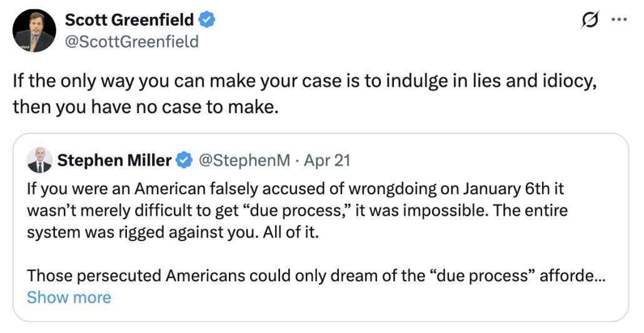
Task: Click the Apr 21 timestamp
Action: point(327,161)
